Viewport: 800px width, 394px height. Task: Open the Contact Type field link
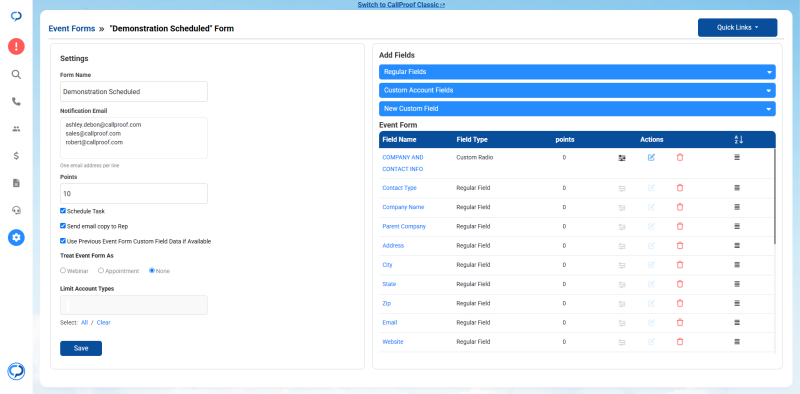point(399,188)
